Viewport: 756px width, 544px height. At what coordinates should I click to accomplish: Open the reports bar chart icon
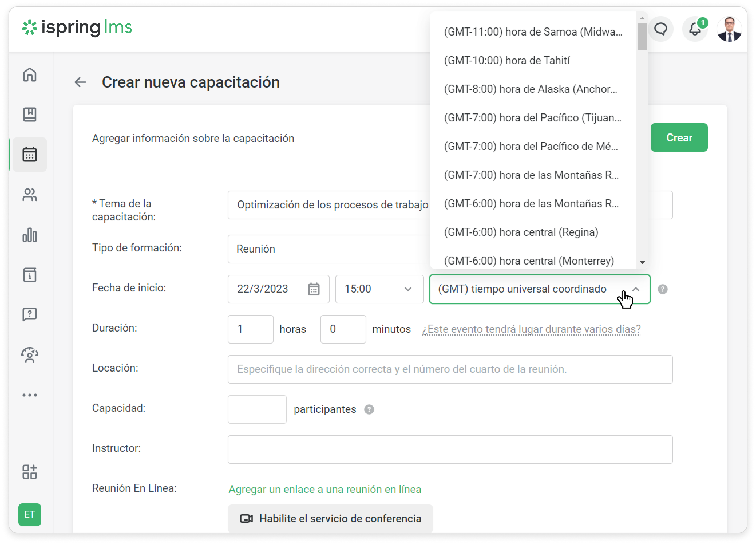[x=30, y=235]
